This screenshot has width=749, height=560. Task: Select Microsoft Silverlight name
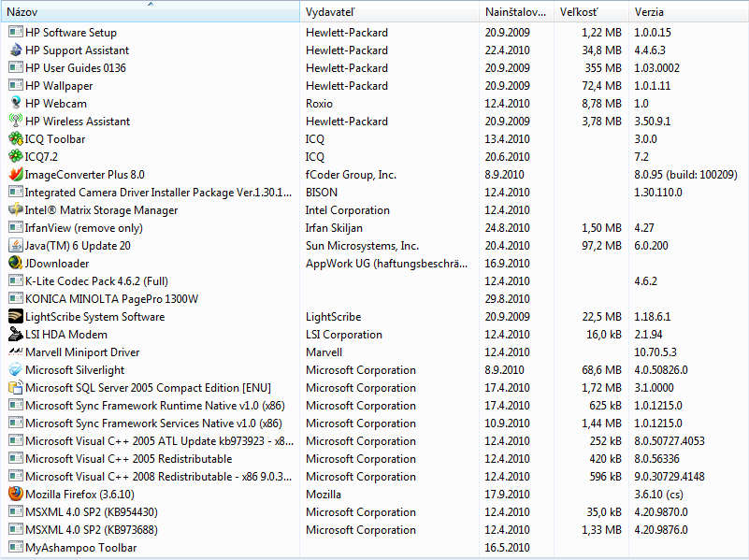point(75,370)
